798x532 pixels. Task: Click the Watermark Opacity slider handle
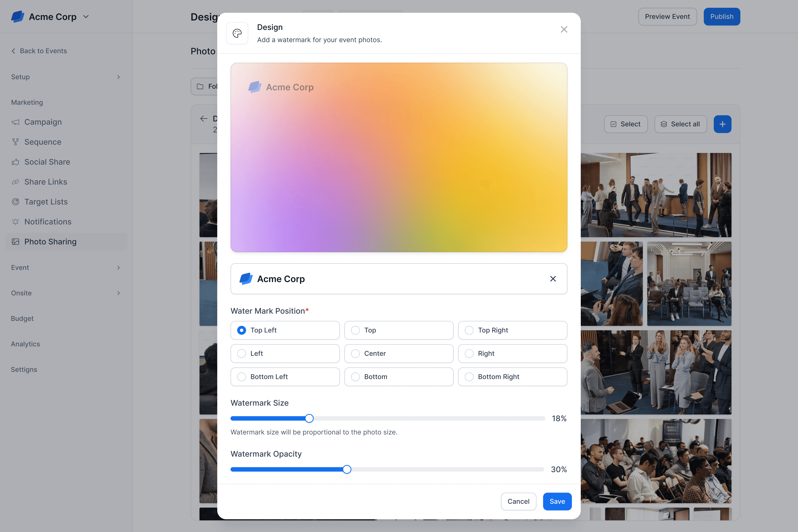[x=347, y=470]
